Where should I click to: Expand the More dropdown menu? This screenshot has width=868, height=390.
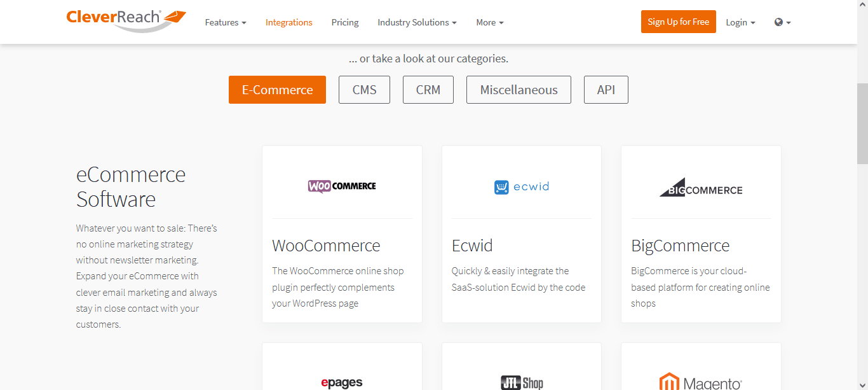click(x=490, y=22)
